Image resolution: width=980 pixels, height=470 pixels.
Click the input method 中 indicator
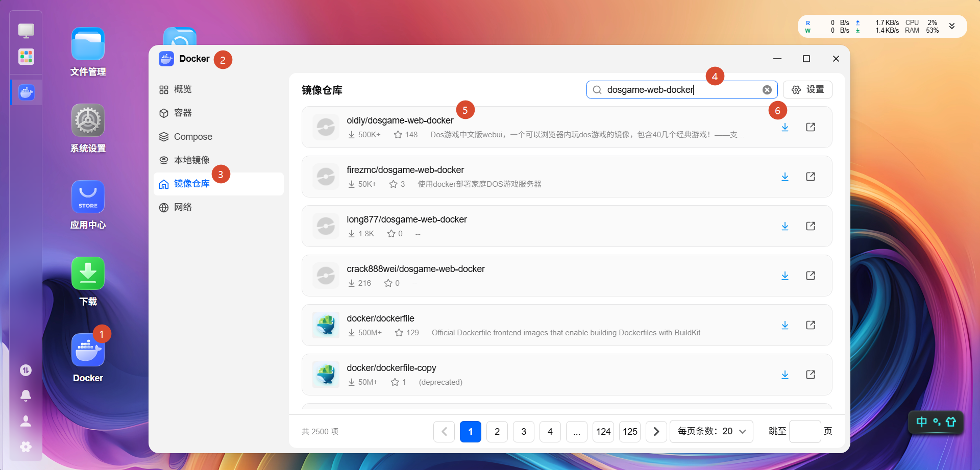pos(922,422)
